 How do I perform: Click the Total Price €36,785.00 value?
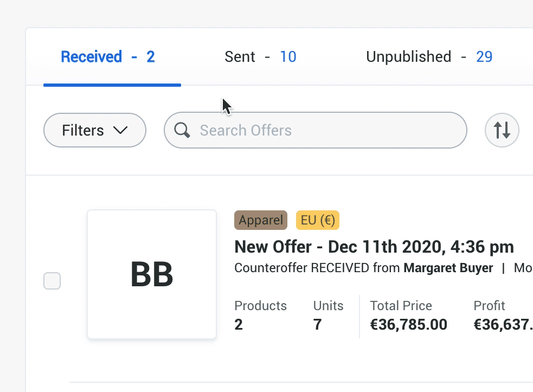click(x=408, y=325)
